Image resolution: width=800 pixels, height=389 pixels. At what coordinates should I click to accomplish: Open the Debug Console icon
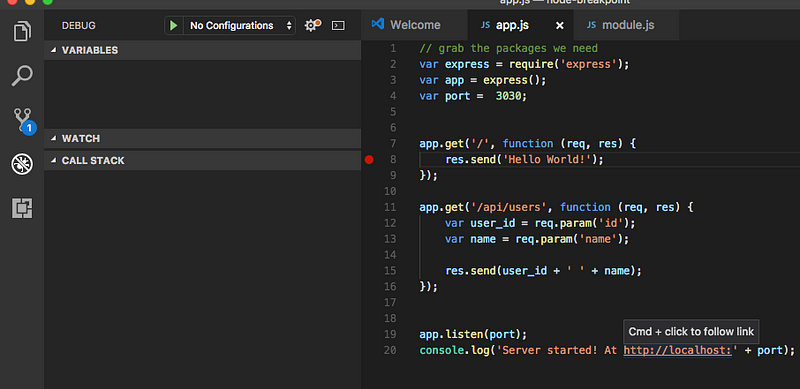[338, 25]
